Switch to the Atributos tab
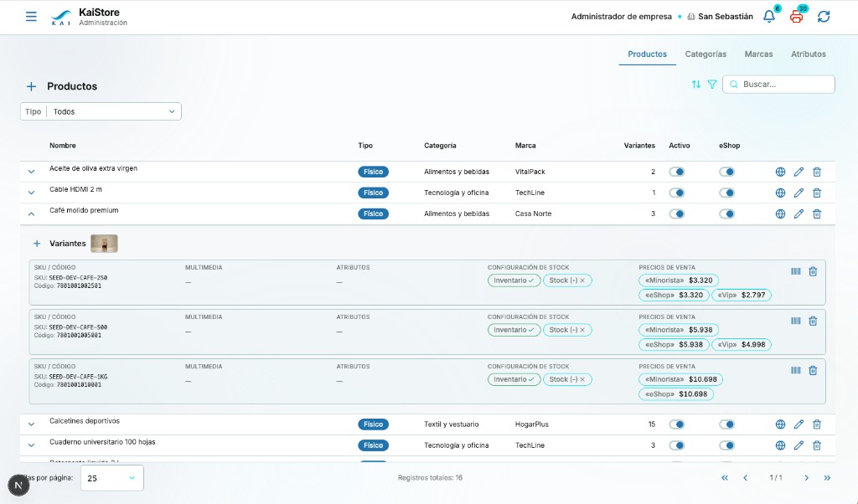This screenshot has height=504, width=858. (x=808, y=54)
